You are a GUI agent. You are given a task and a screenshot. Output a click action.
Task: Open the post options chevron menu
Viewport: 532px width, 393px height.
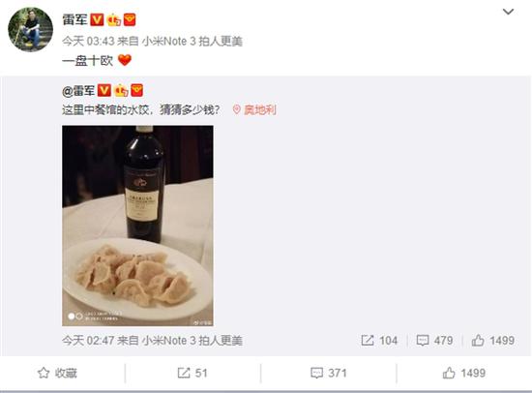pyautogui.click(x=508, y=12)
